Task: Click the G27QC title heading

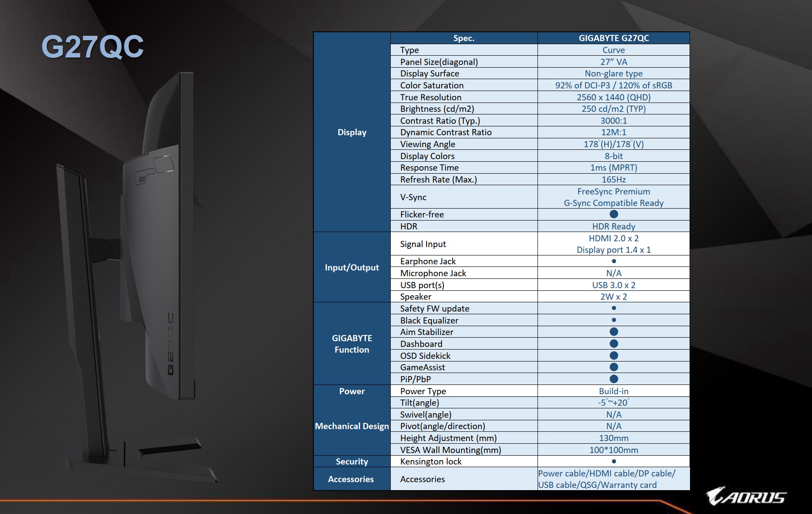Action: (x=92, y=47)
